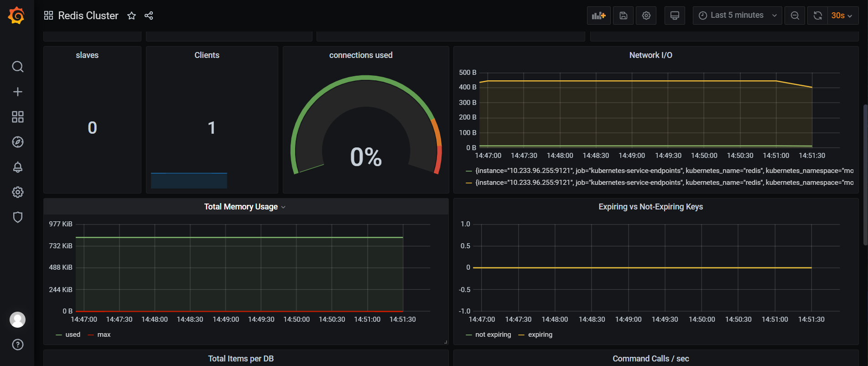
Task: Open the Command Calls / sec panel menu
Action: click(x=650, y=359)
